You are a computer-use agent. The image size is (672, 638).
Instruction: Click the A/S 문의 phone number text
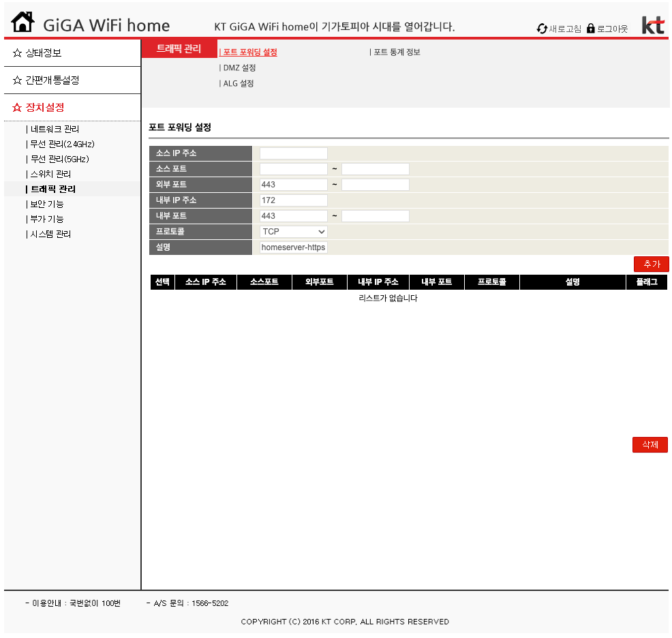pyautogui.click(x=187, y=603)
